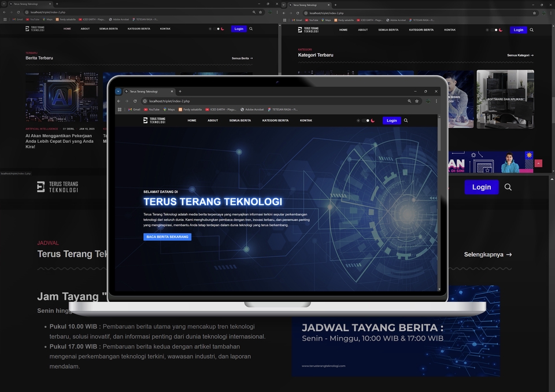
Task: Click the search icon in the top-right window header
Action: pos(532,29)
